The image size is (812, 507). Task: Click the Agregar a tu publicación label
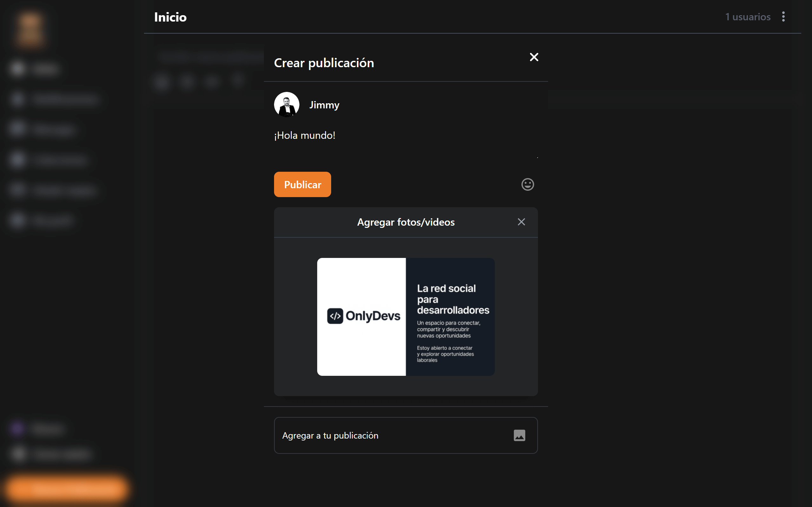330,435
